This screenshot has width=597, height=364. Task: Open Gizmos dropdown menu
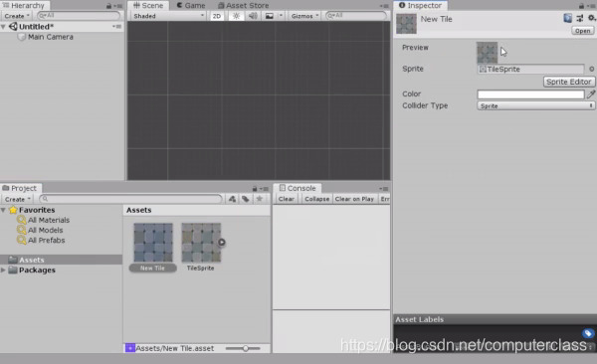click(304, 16)
